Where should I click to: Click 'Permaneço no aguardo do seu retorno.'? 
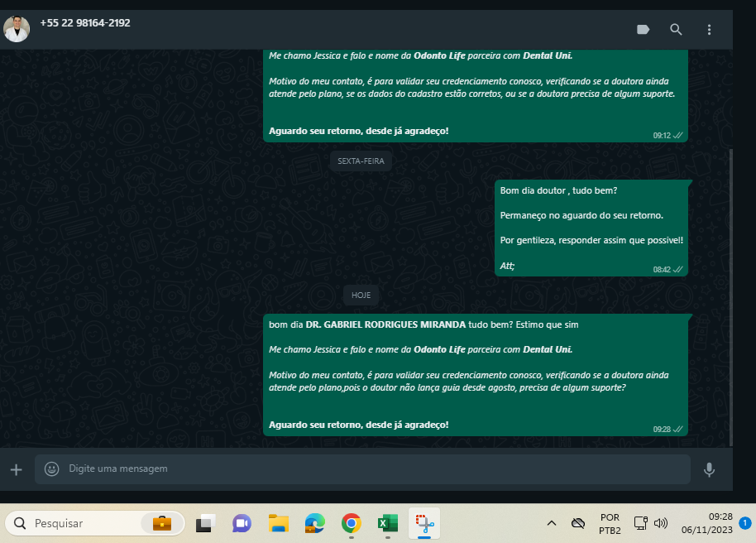point(581,215)
